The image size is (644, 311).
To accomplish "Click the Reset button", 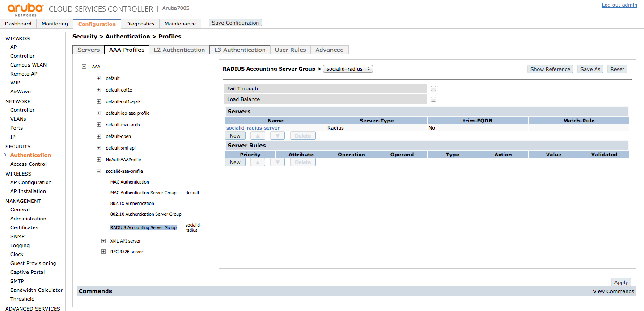I will (x=617, y=69).
